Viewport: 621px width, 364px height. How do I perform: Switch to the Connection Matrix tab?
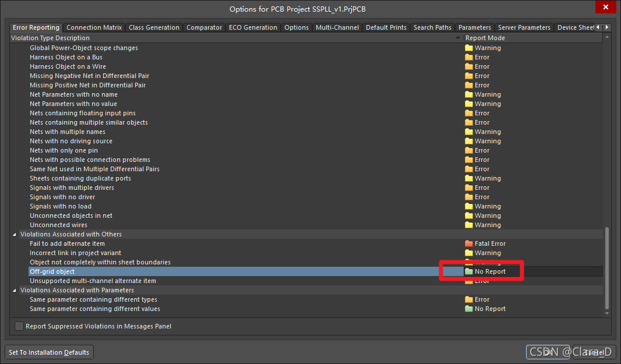(x=94, y=27)
